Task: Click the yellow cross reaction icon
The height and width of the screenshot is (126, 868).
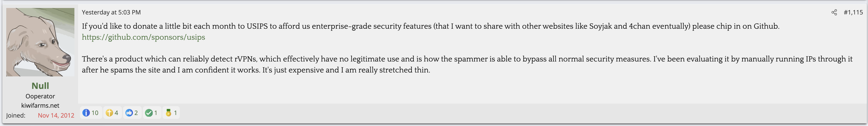Action: (x=109, y=113)
